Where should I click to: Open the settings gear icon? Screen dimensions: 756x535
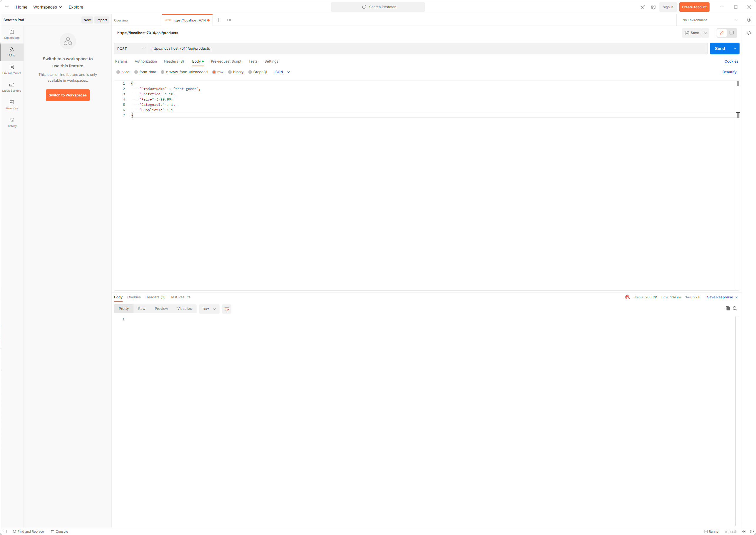[653, 7]
